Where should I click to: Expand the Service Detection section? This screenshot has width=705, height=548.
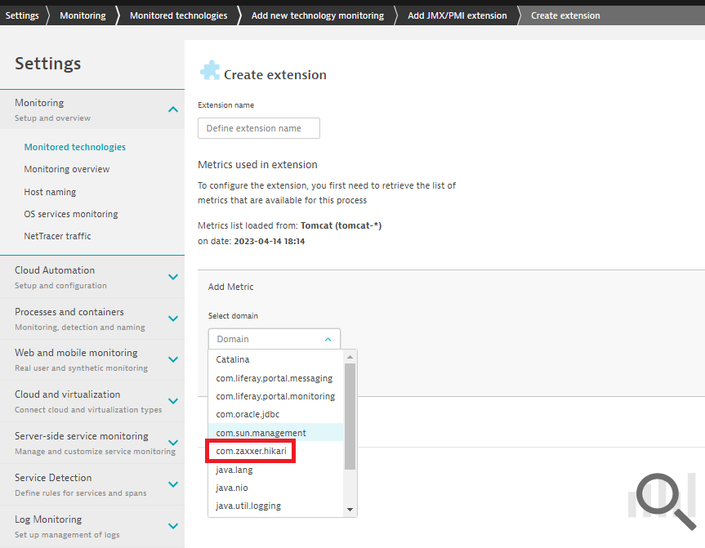click(173, 485)
